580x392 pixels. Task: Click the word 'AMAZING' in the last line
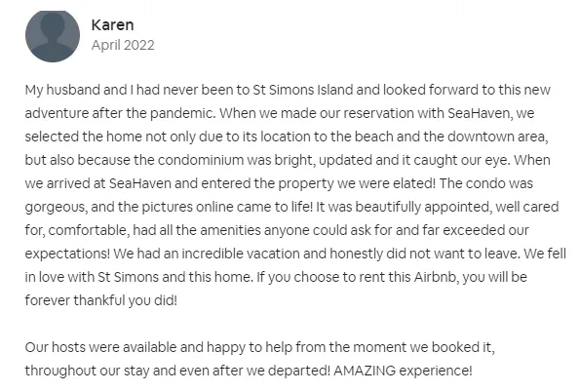click(365, 371)
